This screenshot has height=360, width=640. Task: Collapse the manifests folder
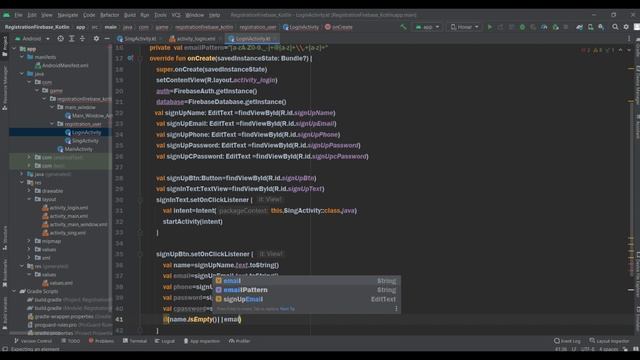tap(22, 57)
